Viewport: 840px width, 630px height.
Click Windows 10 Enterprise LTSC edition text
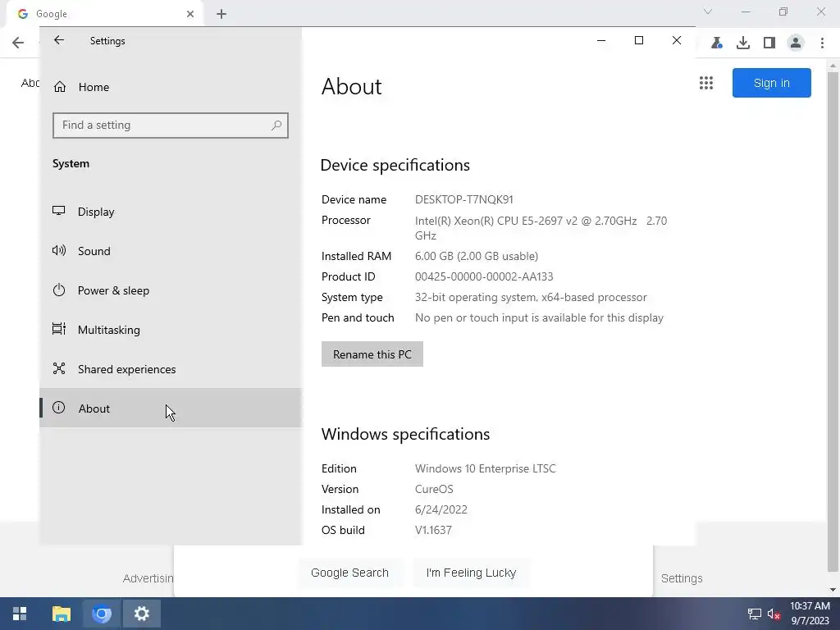pos(486,468)
